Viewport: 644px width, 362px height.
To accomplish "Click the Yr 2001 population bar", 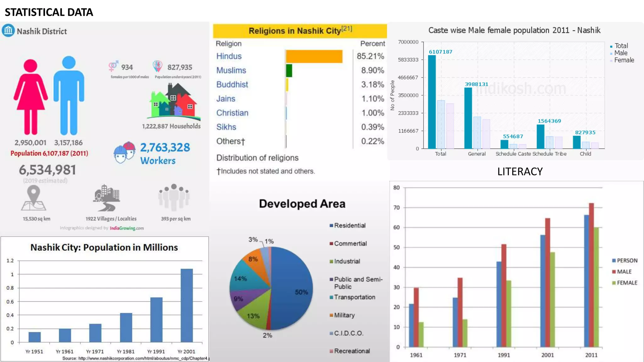I will [187, 305].
